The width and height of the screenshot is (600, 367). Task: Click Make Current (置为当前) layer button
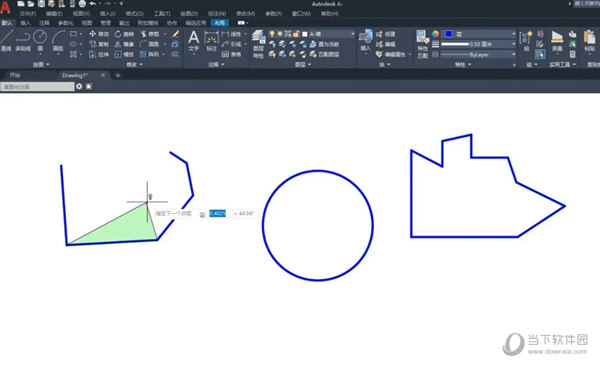coord(324,44)
